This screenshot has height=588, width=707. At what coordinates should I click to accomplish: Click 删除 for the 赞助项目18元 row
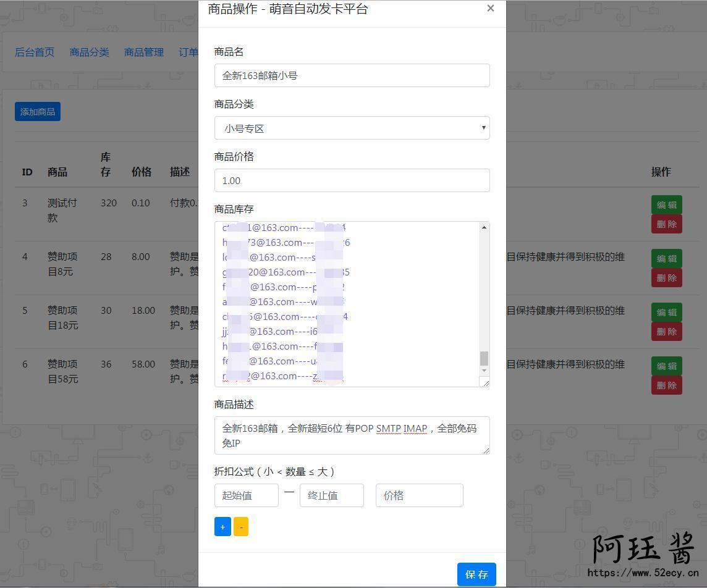[666, 332]
